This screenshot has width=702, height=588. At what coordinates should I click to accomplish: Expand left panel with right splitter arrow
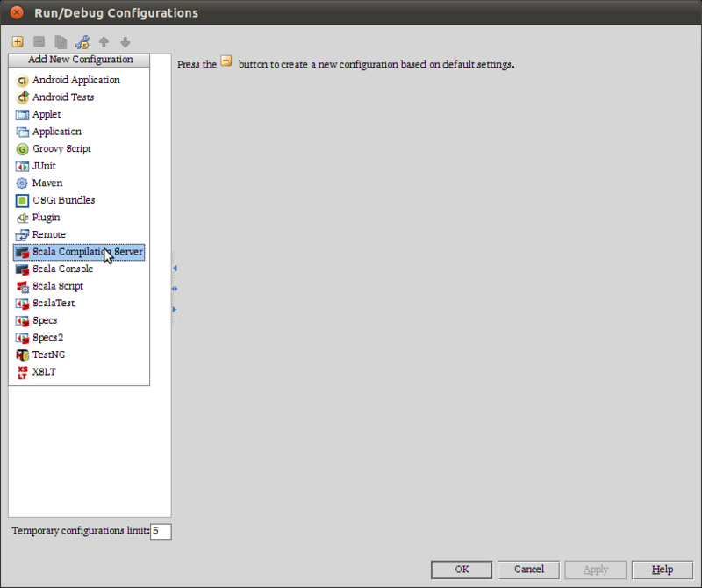pyautogui.click(x=175, y=310)
